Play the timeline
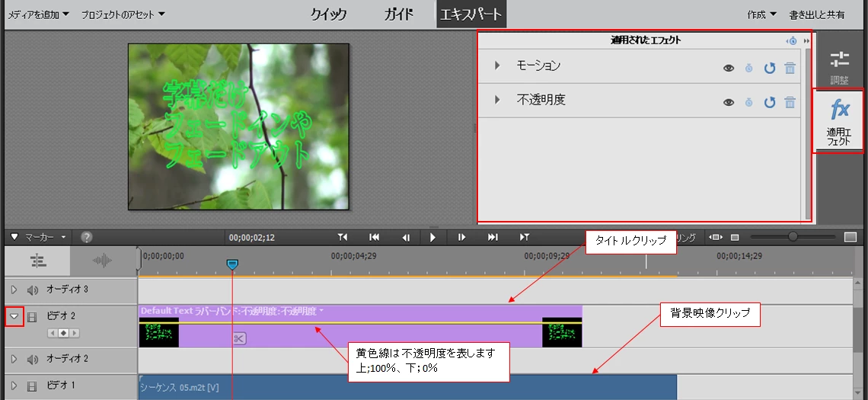The width and height of the screenshot is (868, 400). coord(433,237)
